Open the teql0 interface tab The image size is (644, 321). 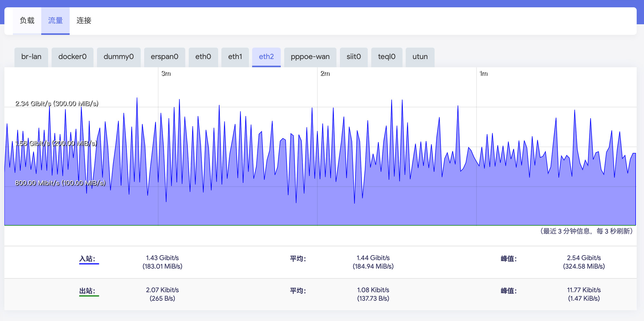point(387,57)
